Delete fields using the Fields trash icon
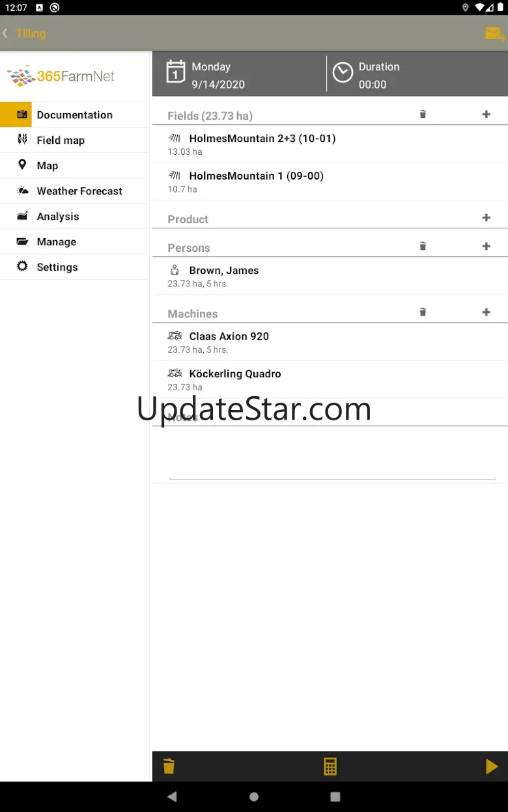 tap(423, 115)
